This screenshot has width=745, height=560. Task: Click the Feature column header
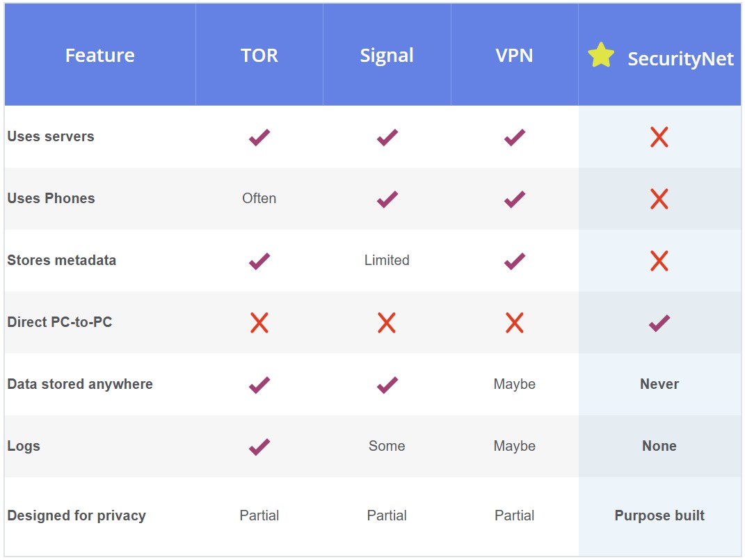[x=99, y=55]
